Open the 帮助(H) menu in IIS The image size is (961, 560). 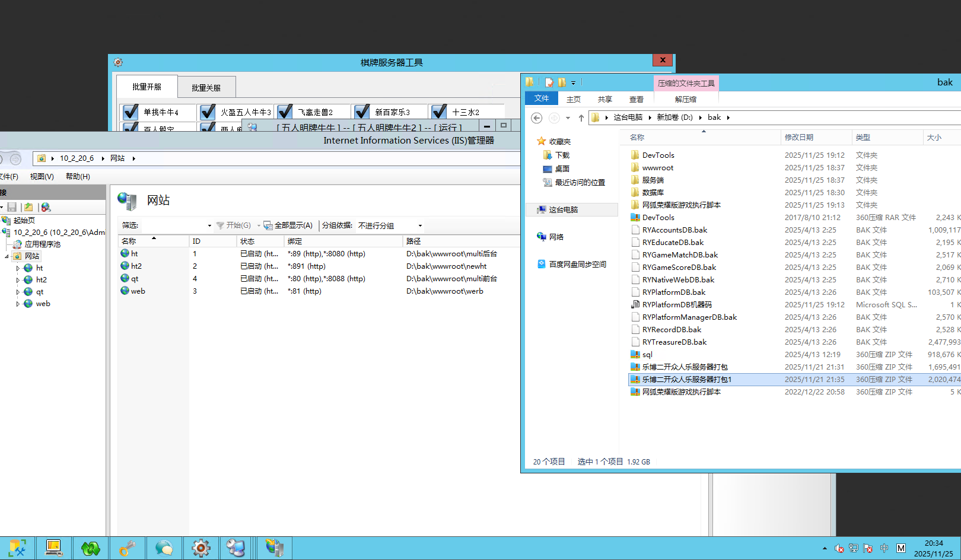(x=78, y=176)
